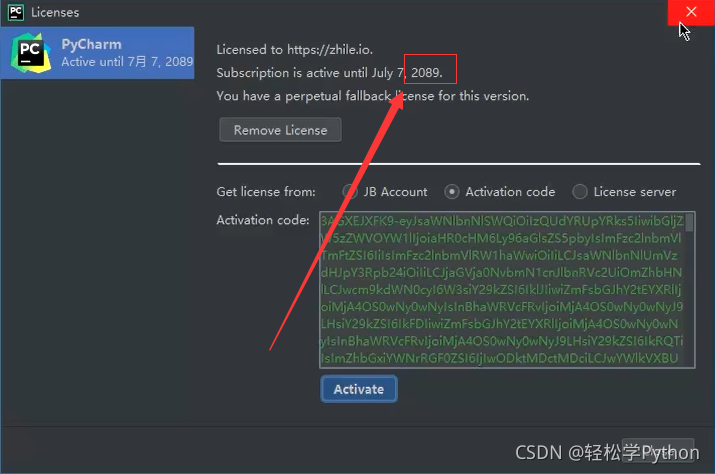Click the activation code box scrollbar thumb
This screenshot has height=474, width=715.
pos(689,222)
